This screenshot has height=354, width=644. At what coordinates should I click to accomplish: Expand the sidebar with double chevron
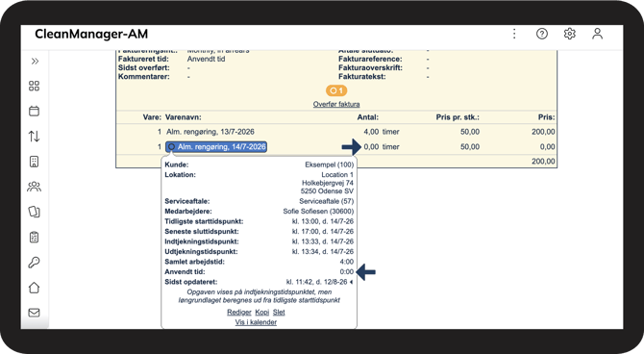tap(35, 62)
